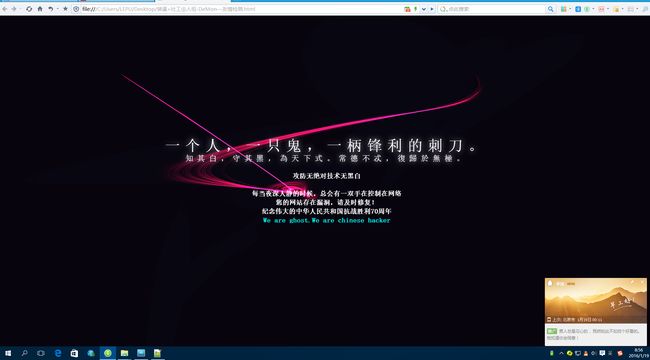Open the Store app on the taskbar

click(x=74, y=353)
